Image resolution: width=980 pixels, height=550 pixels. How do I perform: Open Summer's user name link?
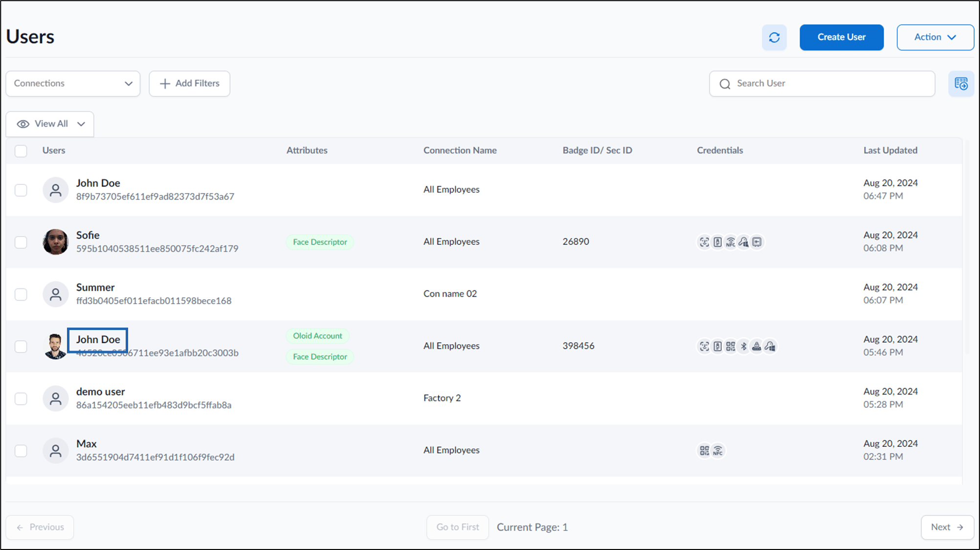coord(95,287)
